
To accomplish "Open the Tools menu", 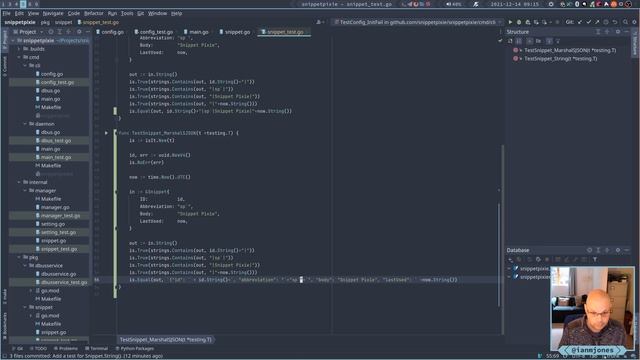I will click(x=127, y=13).
